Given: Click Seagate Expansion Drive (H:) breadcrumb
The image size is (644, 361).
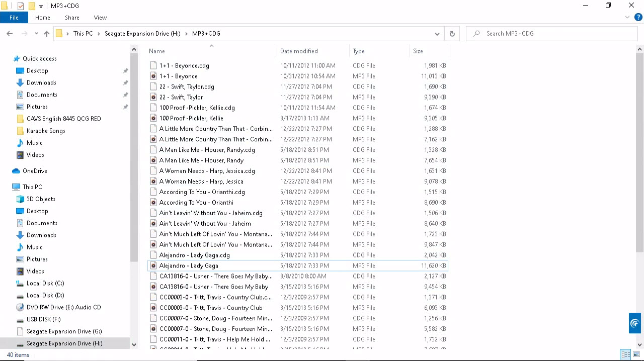Looking at the screenshot, I should pyautogui.click(x=142, y=34).
